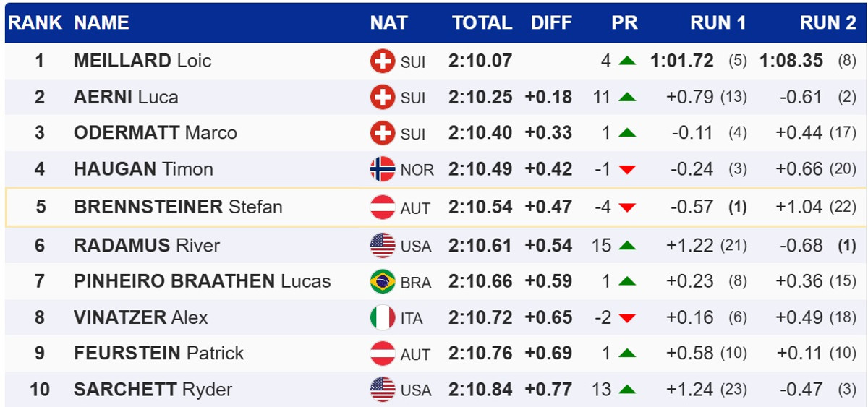The width and height of the screenshot is (868, 407).
Task: Click the USA flag next to Radamus
Action: [383, 246]
